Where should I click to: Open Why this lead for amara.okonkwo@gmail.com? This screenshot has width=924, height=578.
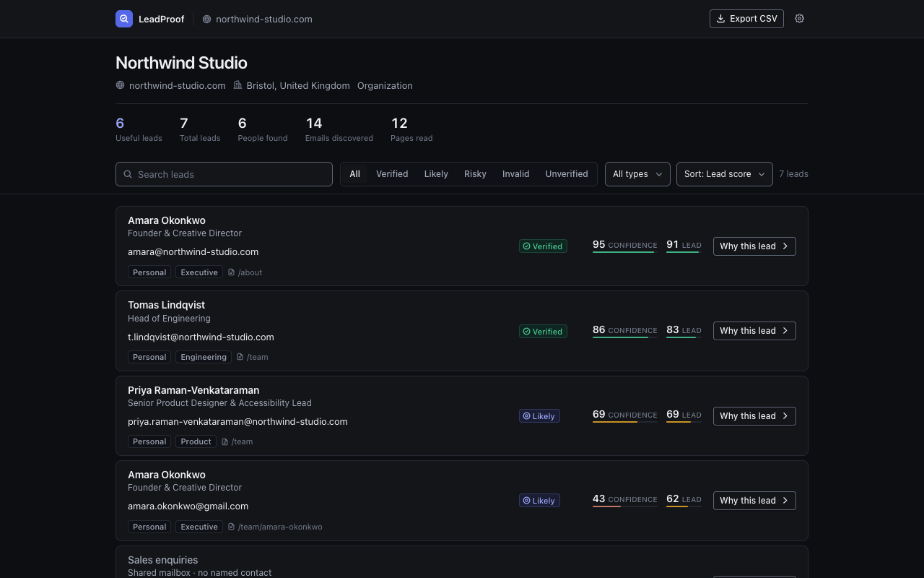click(754, 501)
